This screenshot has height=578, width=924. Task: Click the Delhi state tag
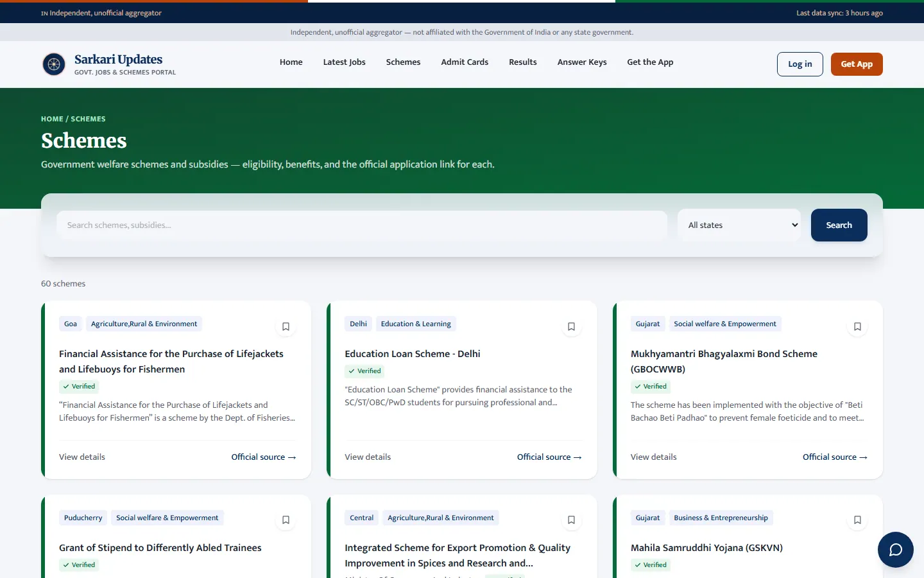point(359,324)
